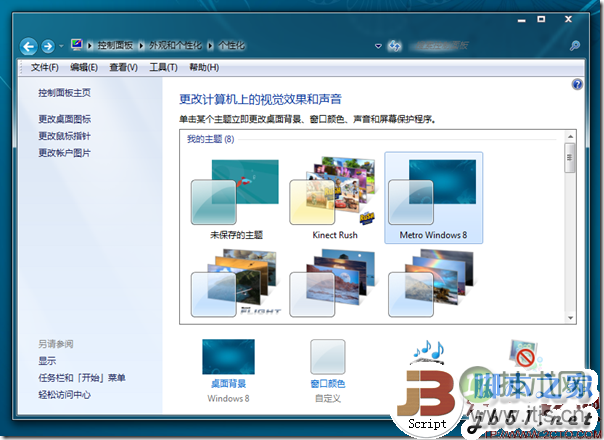Select the rainbow landscape theme thumbnail
Viewport: 604px width, 440px height.
(431, 283)
